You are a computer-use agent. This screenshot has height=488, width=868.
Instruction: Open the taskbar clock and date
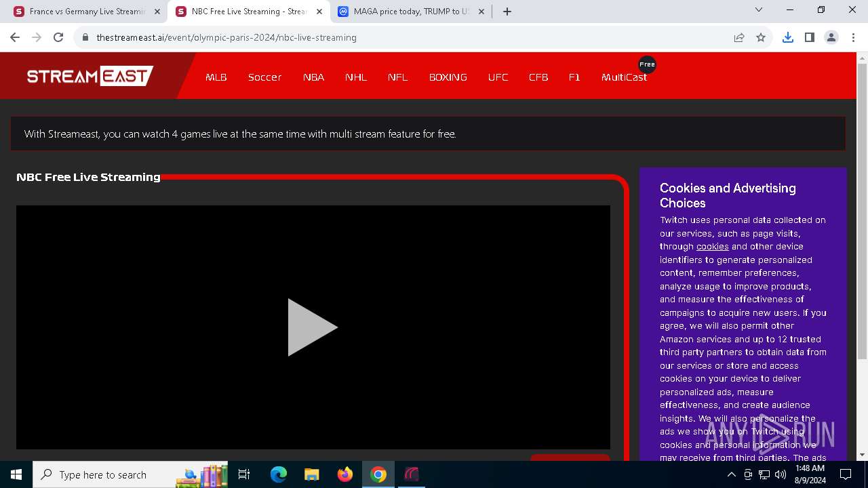pyautogui.click(x=808, y=474)
